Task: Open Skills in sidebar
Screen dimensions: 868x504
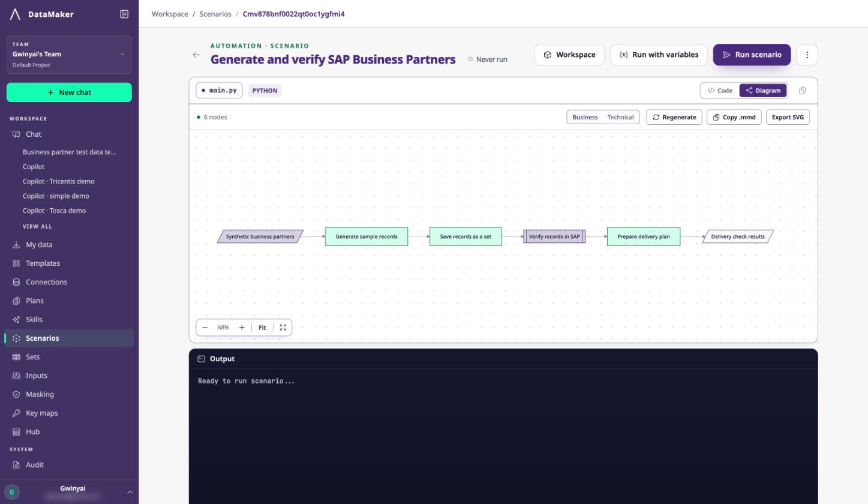Action: (69, 319)
